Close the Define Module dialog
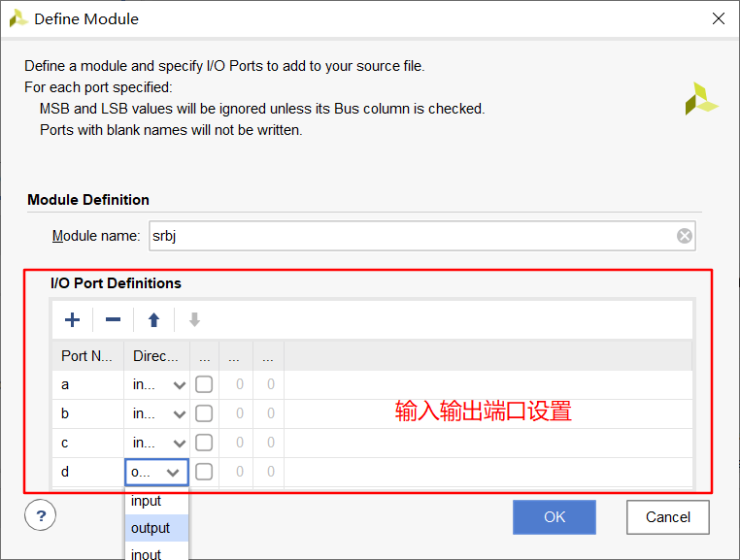 point(718,18)
